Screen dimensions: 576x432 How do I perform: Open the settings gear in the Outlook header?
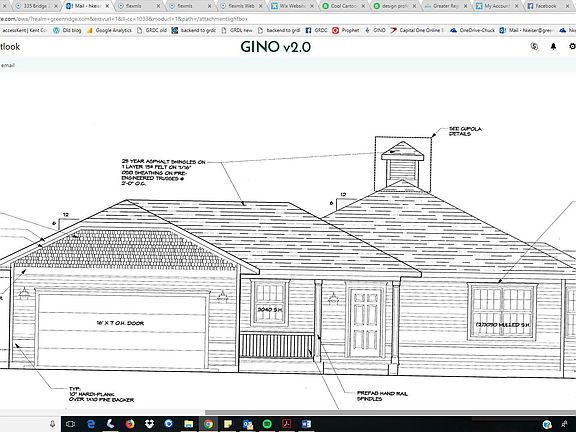point(572,46)
